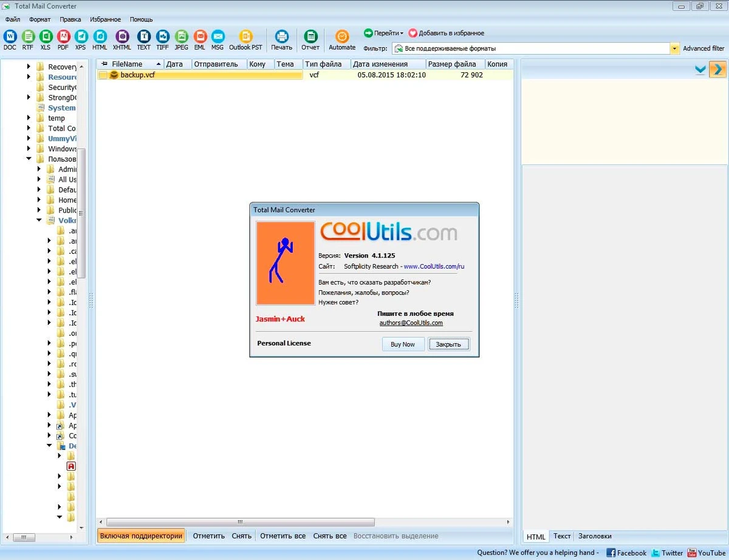Toggle Включая поддиректории button

point(141,536)
